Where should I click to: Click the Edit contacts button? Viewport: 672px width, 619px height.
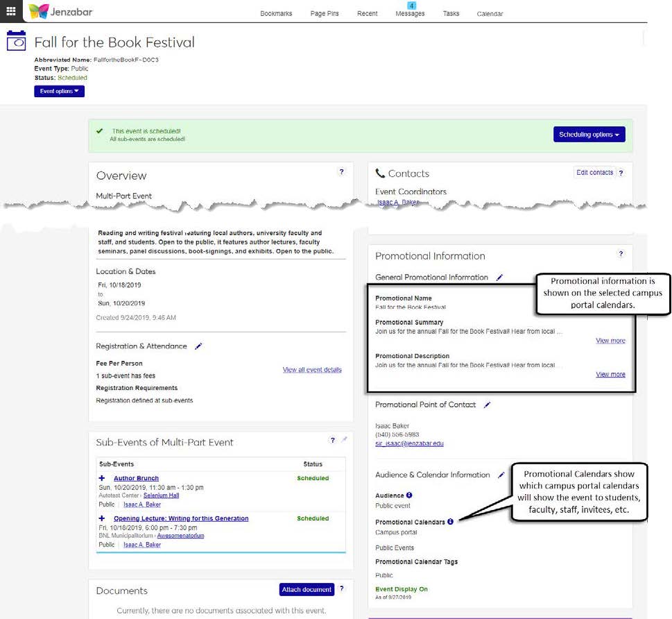[595, 173]
